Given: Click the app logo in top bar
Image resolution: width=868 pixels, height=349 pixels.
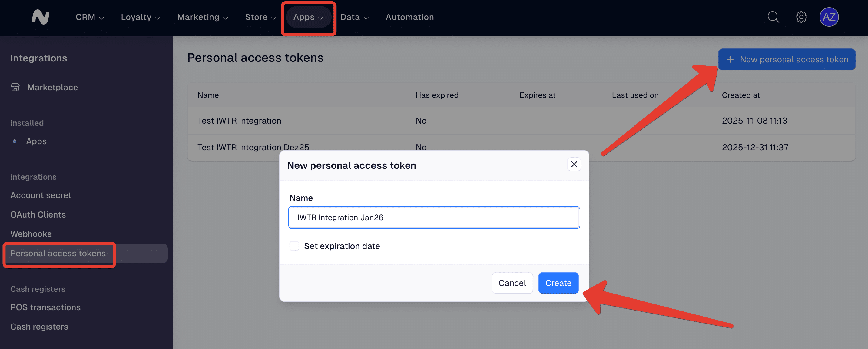Looking at the screenshot, I should 41,17.
